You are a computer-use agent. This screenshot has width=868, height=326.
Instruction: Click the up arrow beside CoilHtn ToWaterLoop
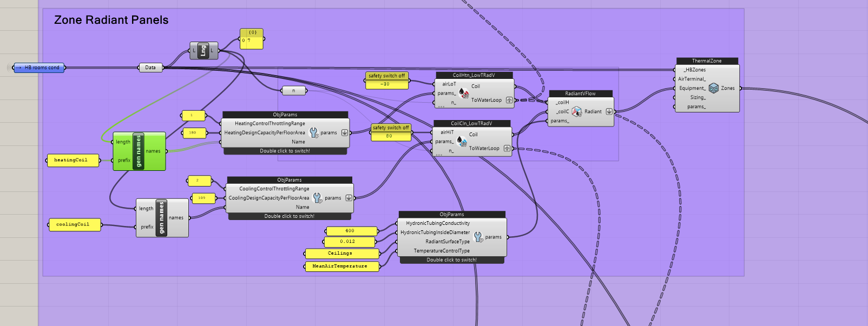pyautogui.click(x=509, y=100)
